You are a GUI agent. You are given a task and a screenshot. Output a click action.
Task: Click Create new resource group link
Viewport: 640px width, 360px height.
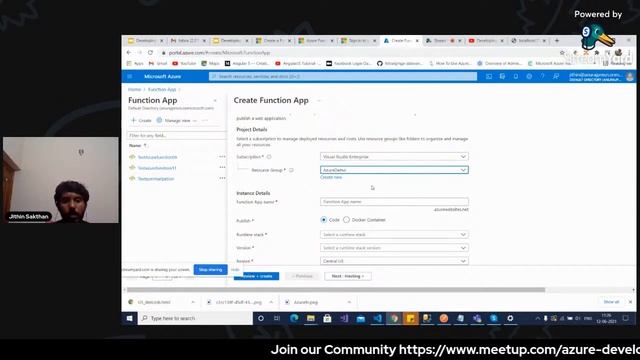coord(331,178)
